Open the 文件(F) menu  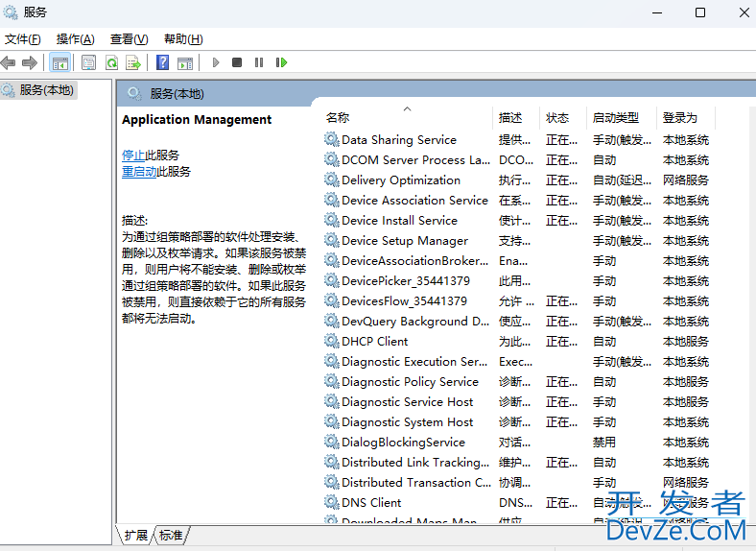pyautogui.click(x=23, y=39)
